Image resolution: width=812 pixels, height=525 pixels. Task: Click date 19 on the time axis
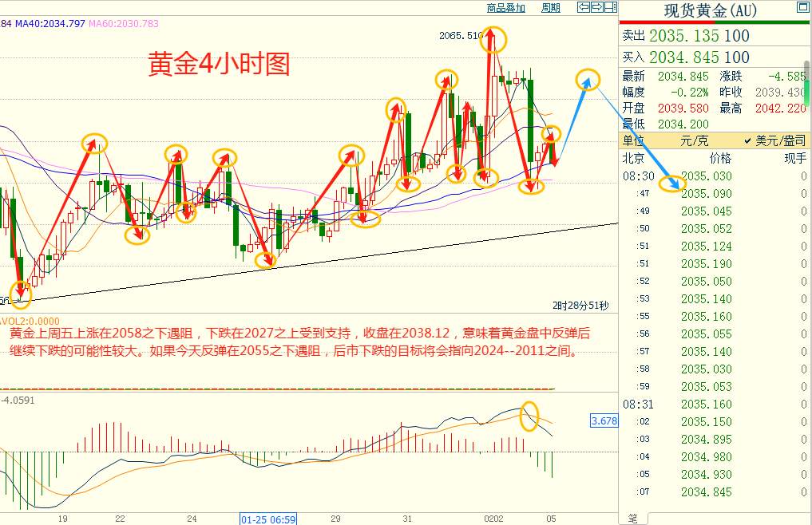pyautogui.click(x=62, y=519)
